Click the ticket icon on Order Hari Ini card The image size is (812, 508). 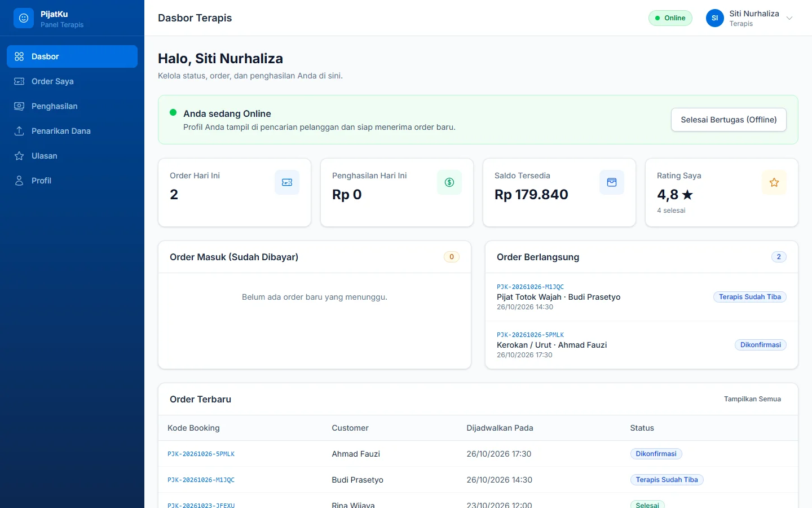tap(287, 182)
